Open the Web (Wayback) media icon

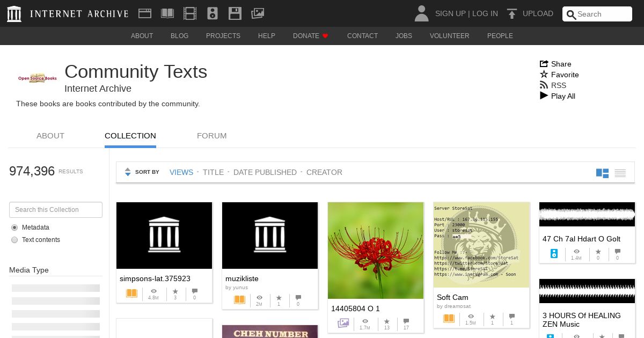tap(144, 13)
